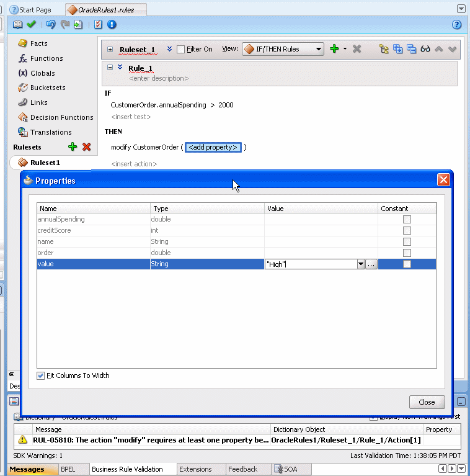The width and height of the screenshot is (470, 476).
Task: Click the green validate checkmark icon
Action: click(32, 25)
